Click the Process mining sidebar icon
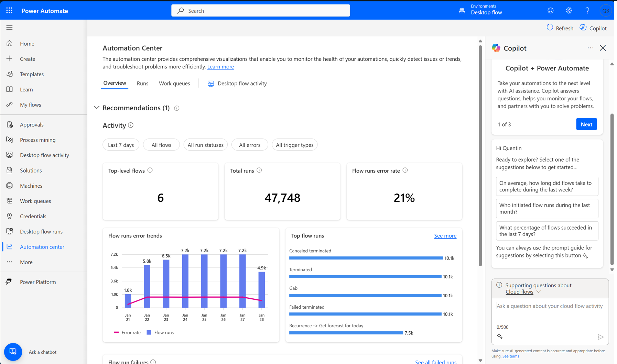 coord(10,140)
